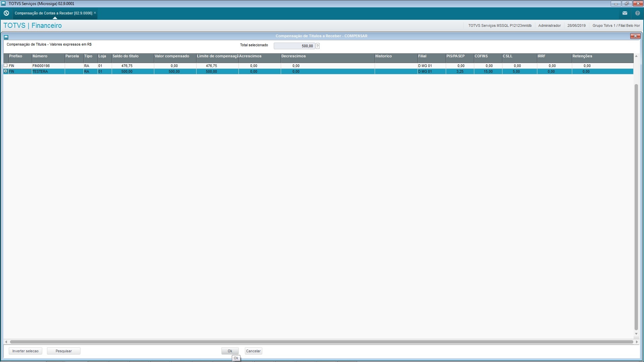Click the TOTVS round logo icon
Screen dimensions: 644x362
[x=6, y=13]
